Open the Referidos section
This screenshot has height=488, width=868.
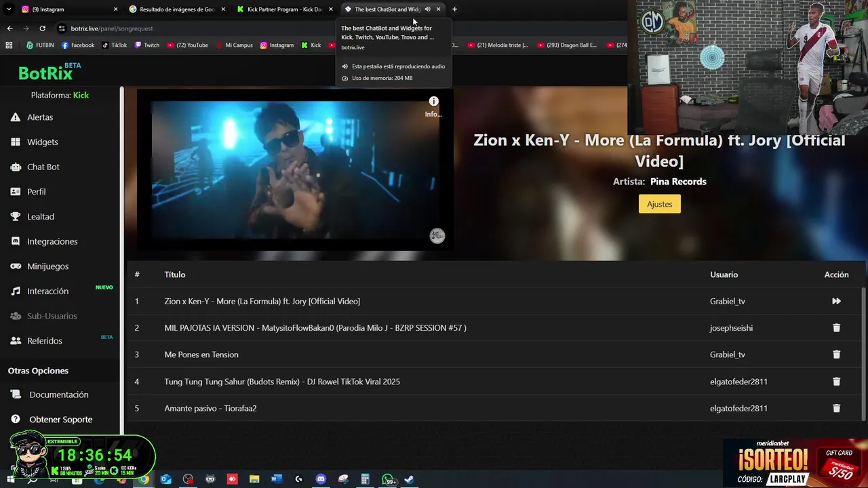point(36,341)
